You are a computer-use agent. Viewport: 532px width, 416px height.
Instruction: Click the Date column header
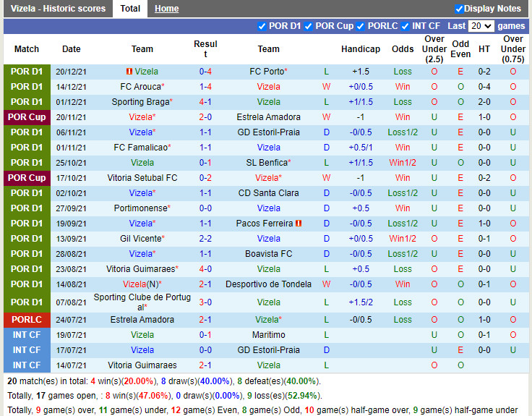click(x=72, y=49)
